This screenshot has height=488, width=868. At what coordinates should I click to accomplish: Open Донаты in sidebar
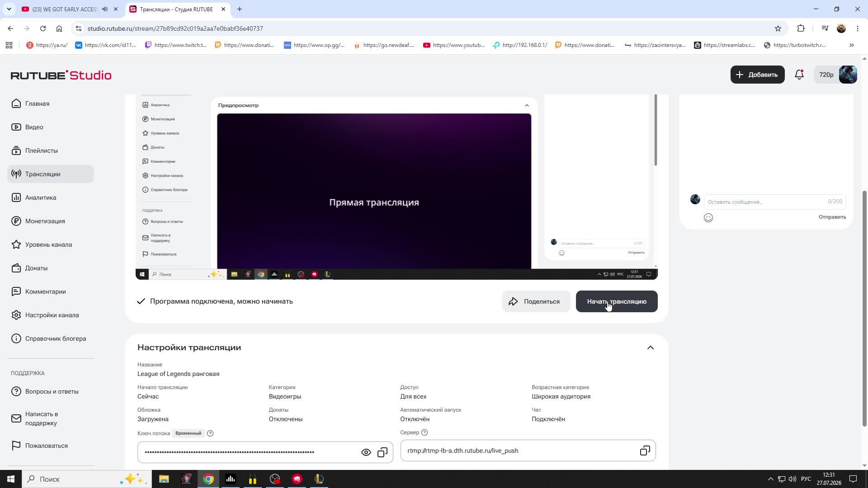50,268
